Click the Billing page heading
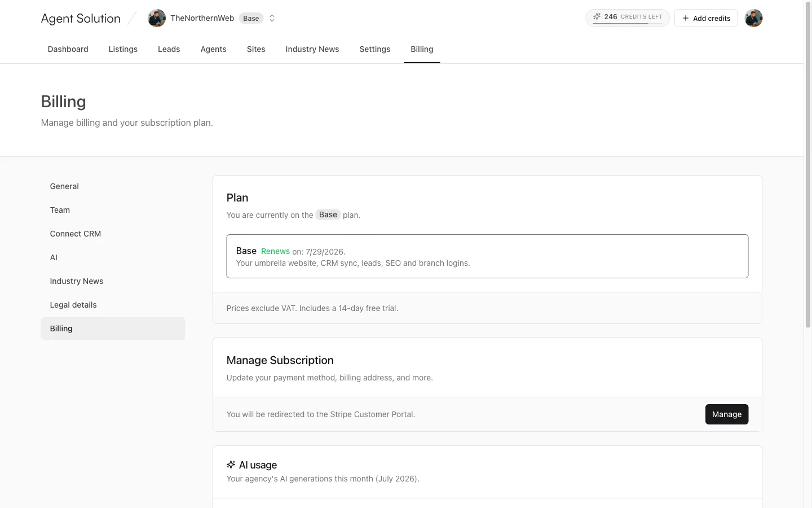Screen dimensions: 812x508 [x=63, y=102]
